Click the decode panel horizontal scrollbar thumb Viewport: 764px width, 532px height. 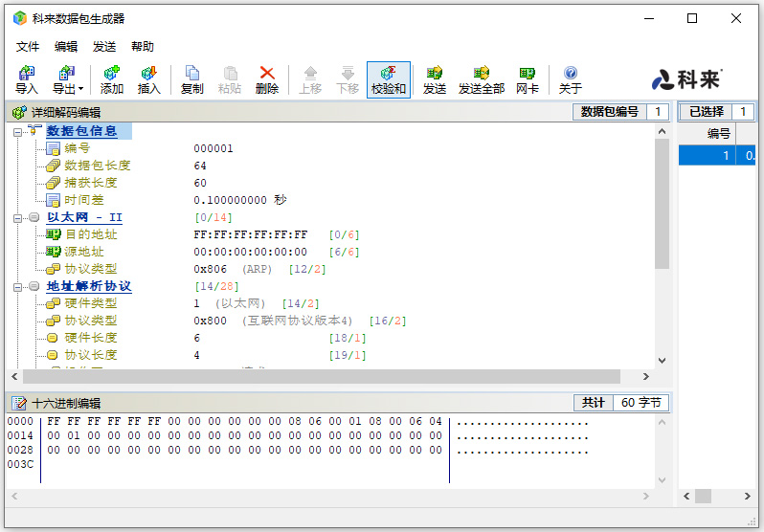pos(322,377)
